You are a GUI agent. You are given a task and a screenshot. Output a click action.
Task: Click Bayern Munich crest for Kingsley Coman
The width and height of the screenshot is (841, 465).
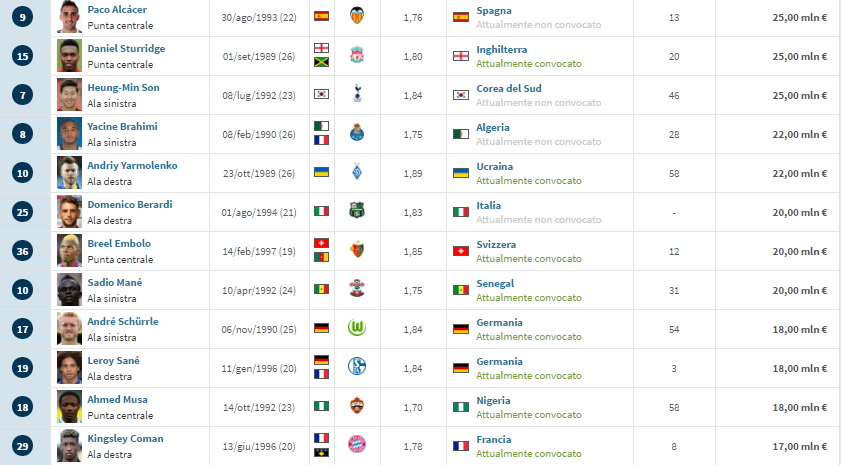(x=355, y=446)
